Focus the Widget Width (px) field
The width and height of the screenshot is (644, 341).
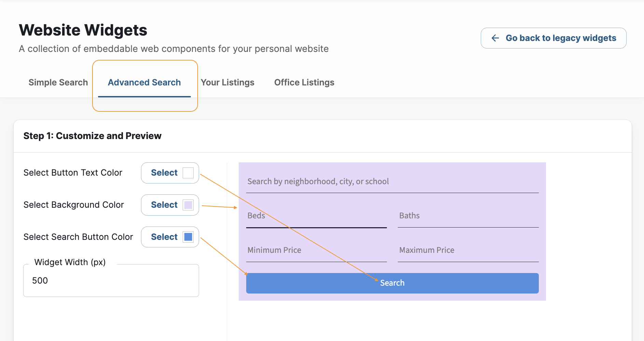pos(111,281)
